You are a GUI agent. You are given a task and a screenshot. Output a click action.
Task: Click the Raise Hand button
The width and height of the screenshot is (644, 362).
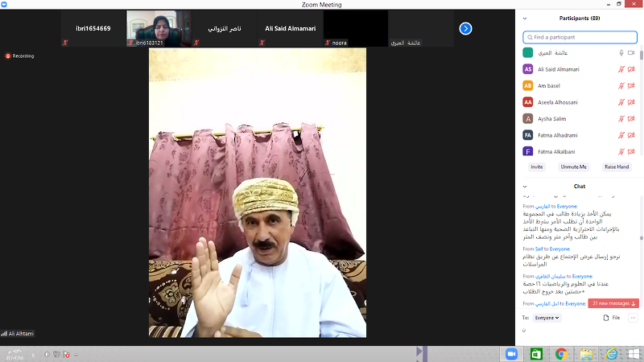[x=617, y=167]
